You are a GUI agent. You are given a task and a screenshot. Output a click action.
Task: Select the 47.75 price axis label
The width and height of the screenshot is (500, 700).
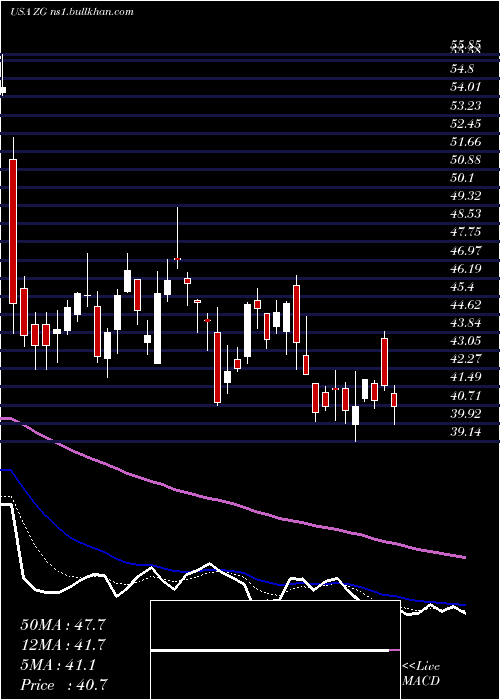click(466, 232)
